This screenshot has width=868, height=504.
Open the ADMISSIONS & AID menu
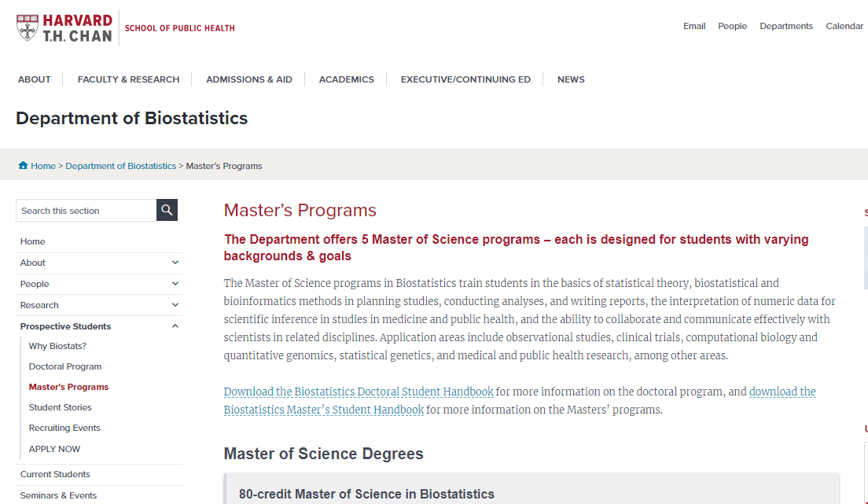point(249,79)
